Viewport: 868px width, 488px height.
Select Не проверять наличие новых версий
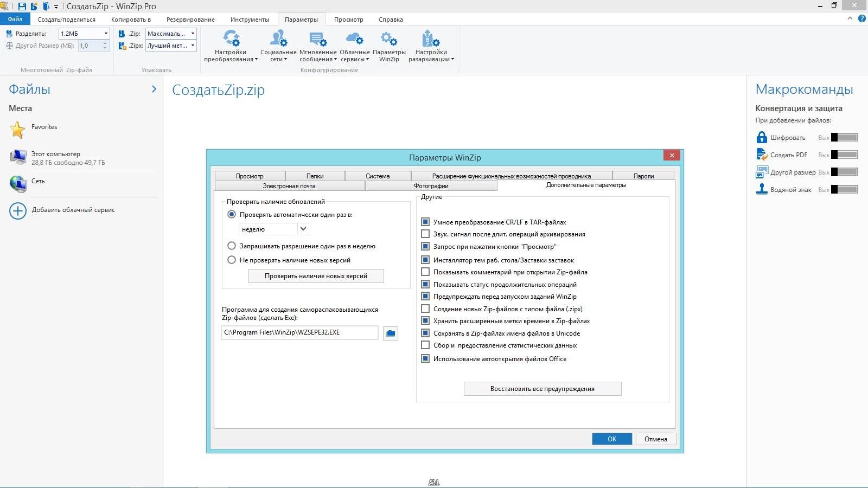232,260
